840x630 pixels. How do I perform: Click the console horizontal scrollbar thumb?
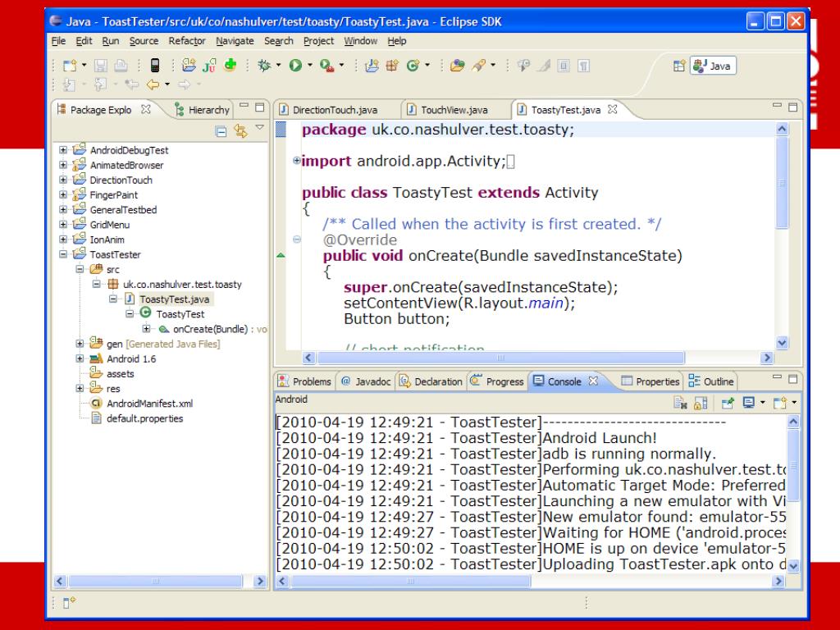tap(410, 581)
